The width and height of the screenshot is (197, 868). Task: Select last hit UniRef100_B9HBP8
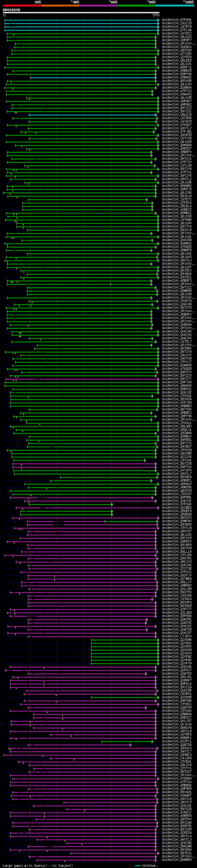tap(177, 860)
